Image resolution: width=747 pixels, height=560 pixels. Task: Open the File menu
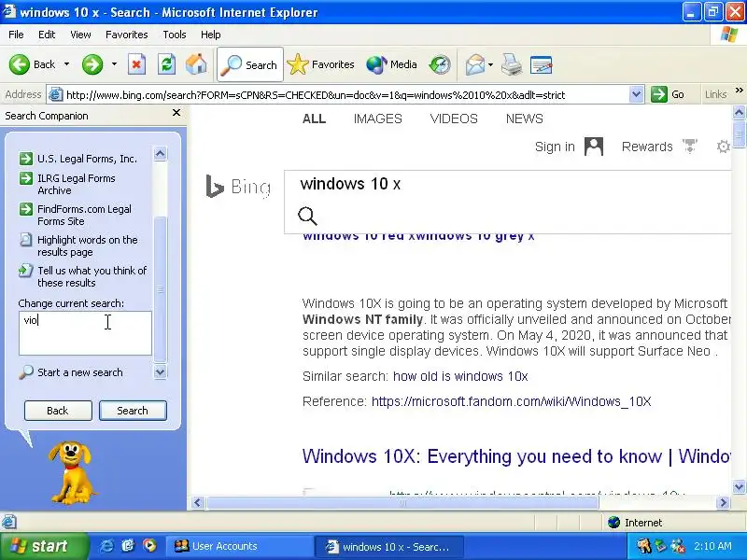click(x=16, y=35)
